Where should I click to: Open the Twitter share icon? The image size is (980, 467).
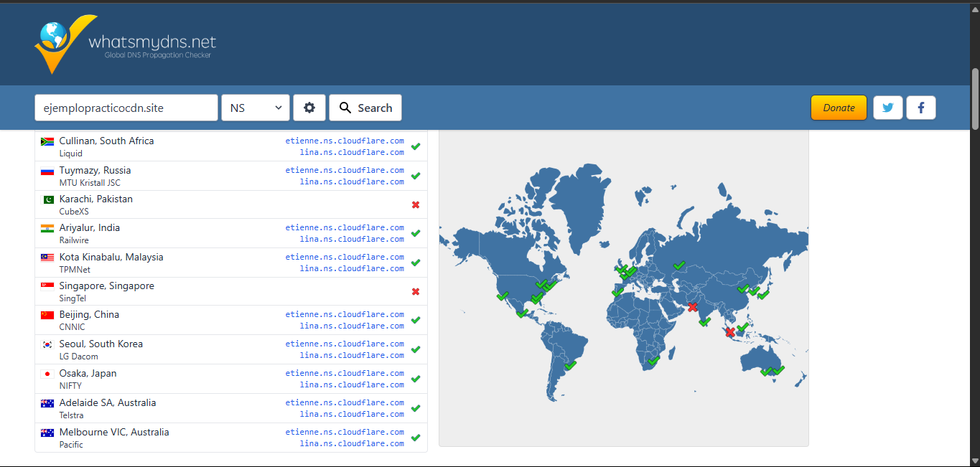click(888, 108)
